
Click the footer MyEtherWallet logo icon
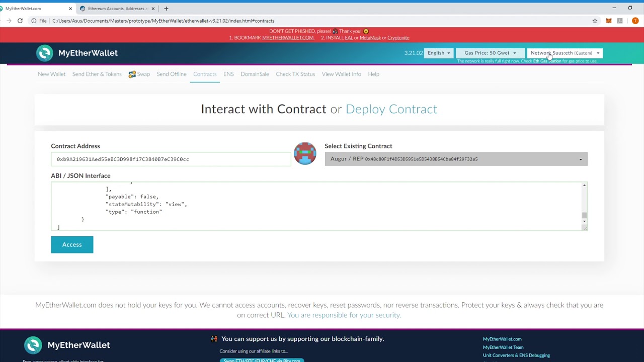tap(33, 345)
